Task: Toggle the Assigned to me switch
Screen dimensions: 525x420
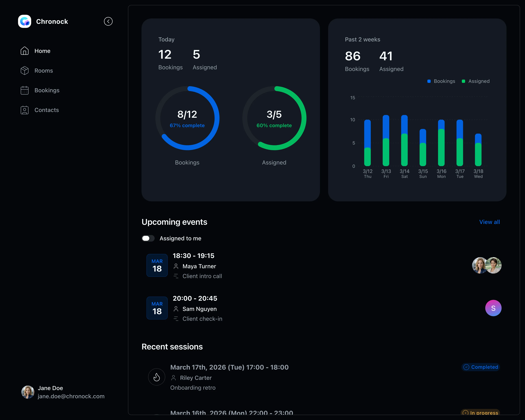Action: (148, 238)
